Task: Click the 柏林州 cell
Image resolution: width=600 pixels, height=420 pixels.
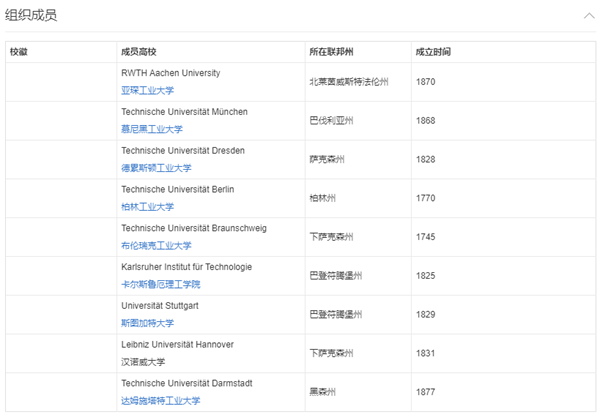Action: 323,198
